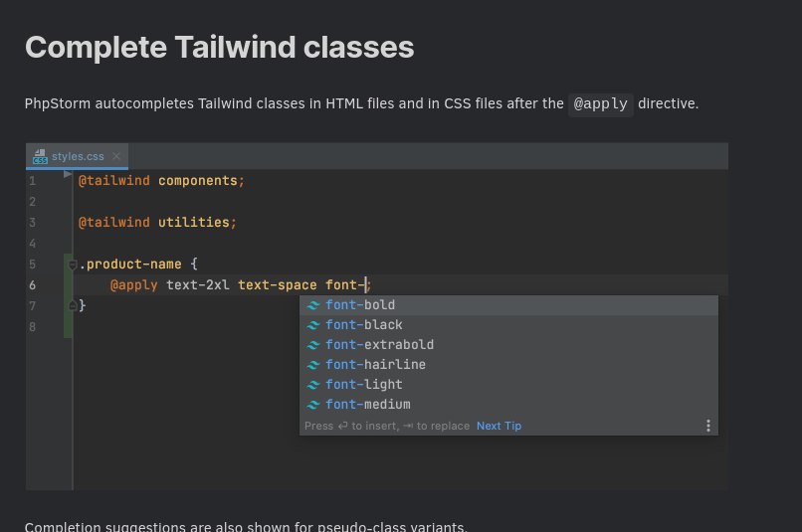Click line number 6 in gutter

point(32,285)
